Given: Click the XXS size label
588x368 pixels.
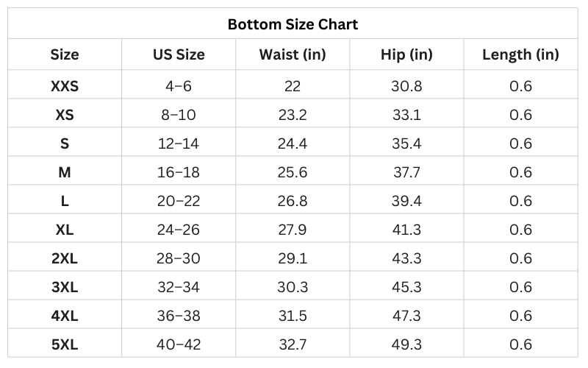Looking at the screenshot, I should pos(65,86).
